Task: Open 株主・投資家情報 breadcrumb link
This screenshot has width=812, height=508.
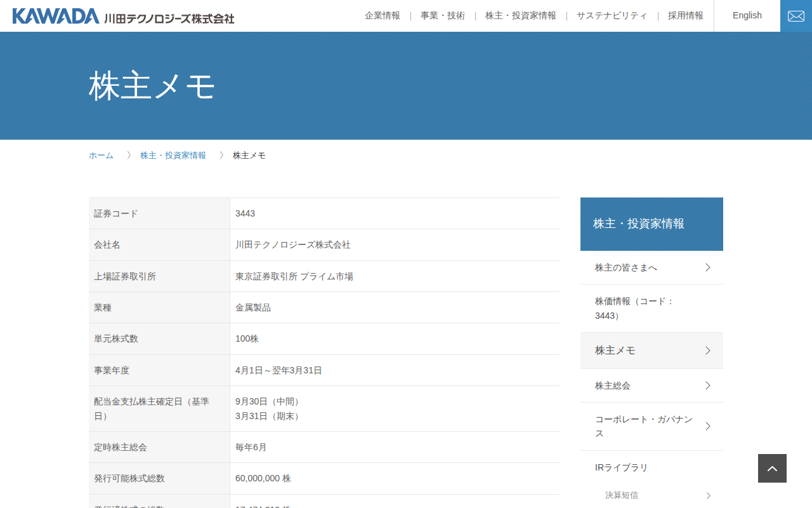Action: pos(173,156)
